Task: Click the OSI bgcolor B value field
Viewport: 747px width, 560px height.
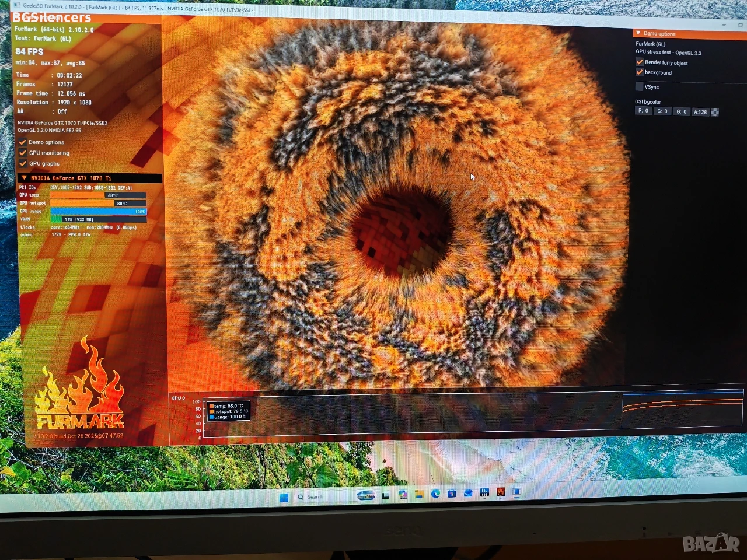Action: point(681,111)
